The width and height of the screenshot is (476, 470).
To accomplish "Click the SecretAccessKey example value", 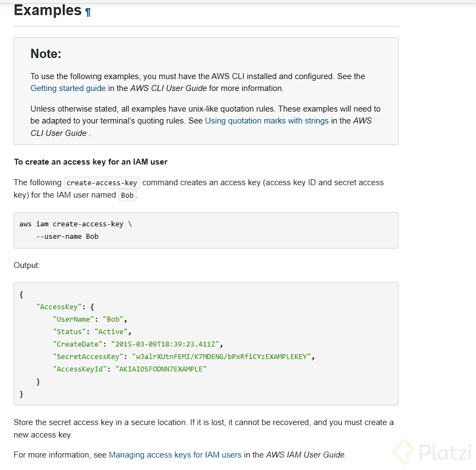I will (x=223, y=356).
